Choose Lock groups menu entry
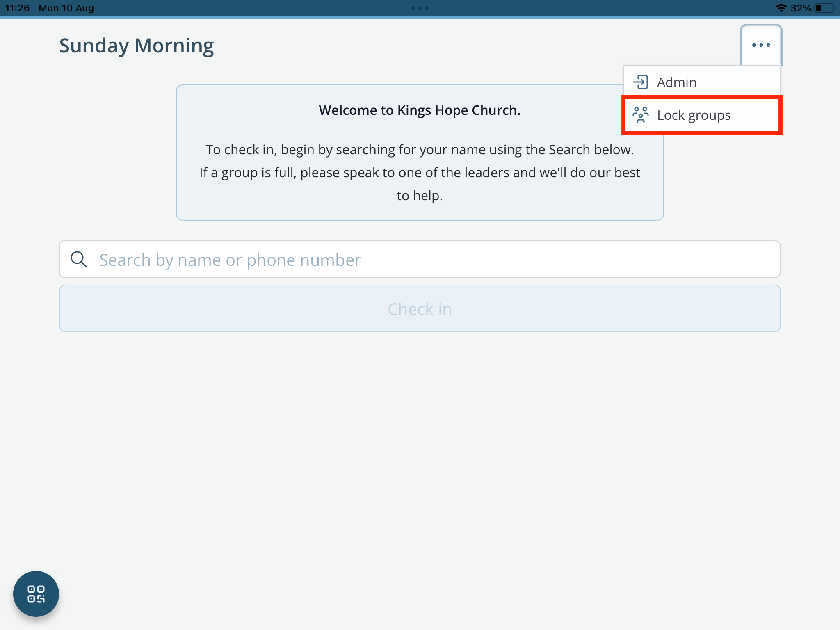The height and width of the screenshot is (630, 840). click(702, 115)
